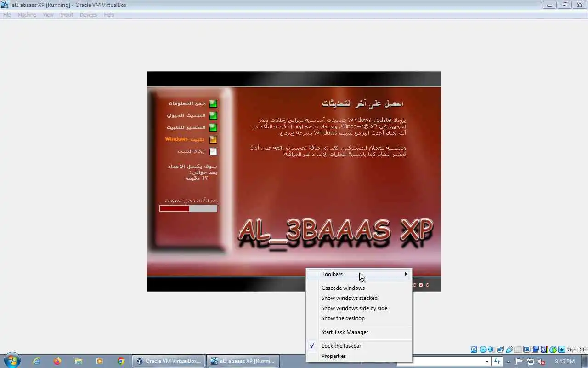Open the Machine menu

click(27, 15)
